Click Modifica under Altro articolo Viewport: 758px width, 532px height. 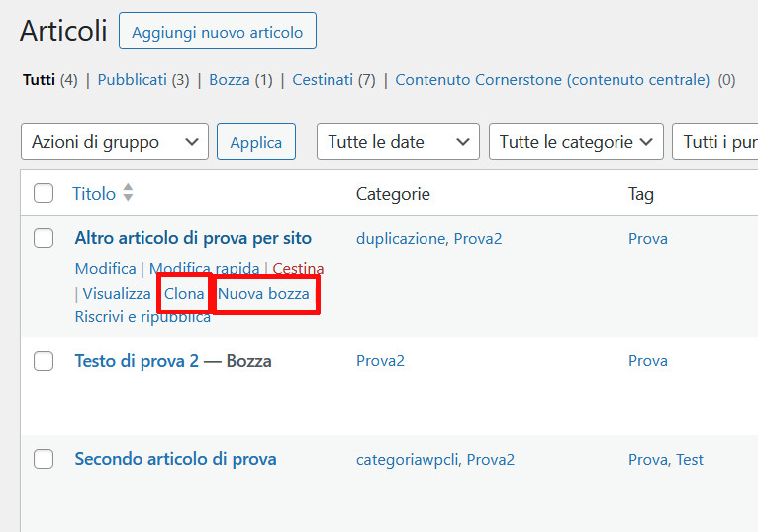click(105, 268)
